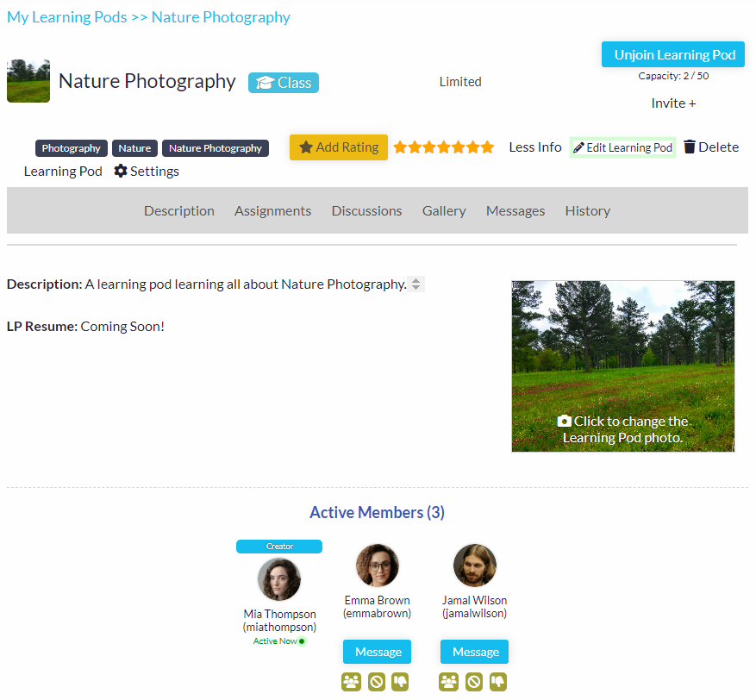Screen dimensions: 756x700
Task: Click the yellow rating stars
Action: pos(444,147)
